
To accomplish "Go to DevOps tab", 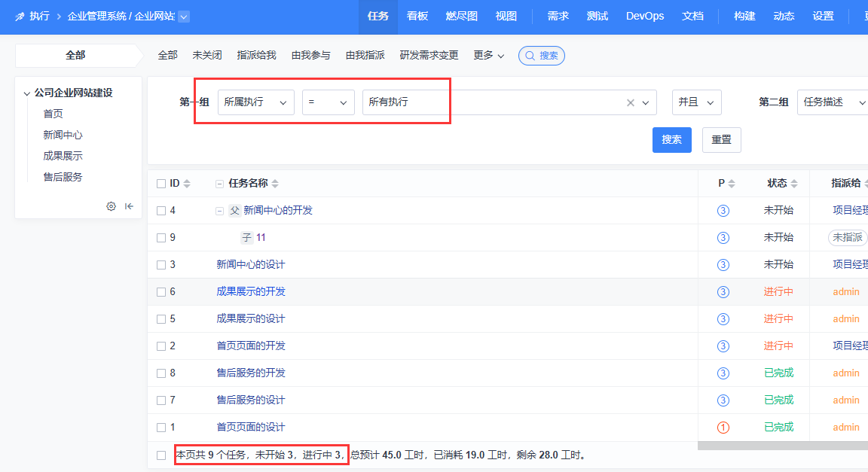I will 645,17.
